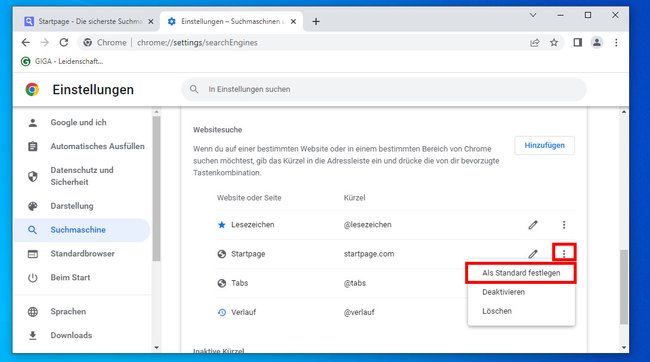Edit the Lesezeichen entry with pencil icon

pos(533,225)
